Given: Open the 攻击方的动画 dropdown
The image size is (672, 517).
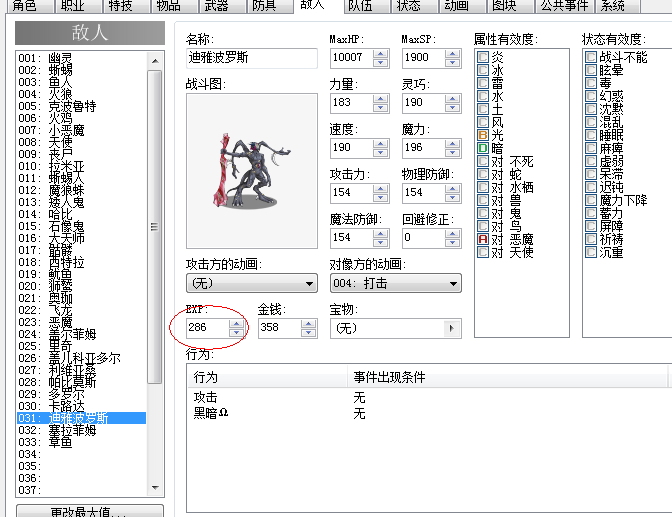Looking at the screenshot, I should point(252,283).
